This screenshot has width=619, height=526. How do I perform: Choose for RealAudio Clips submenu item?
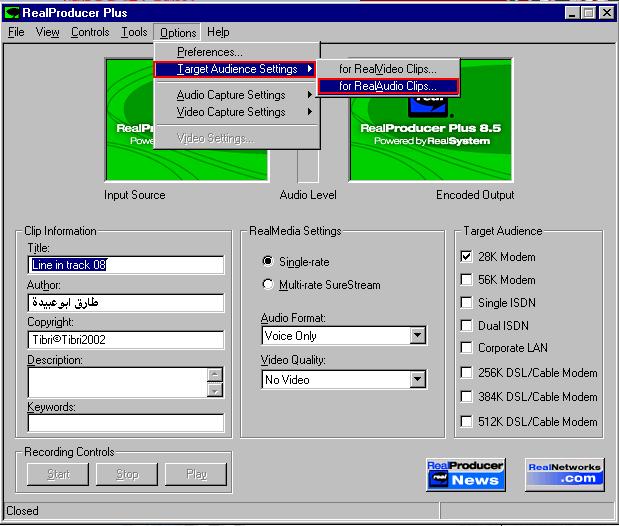tap(388, 86)
